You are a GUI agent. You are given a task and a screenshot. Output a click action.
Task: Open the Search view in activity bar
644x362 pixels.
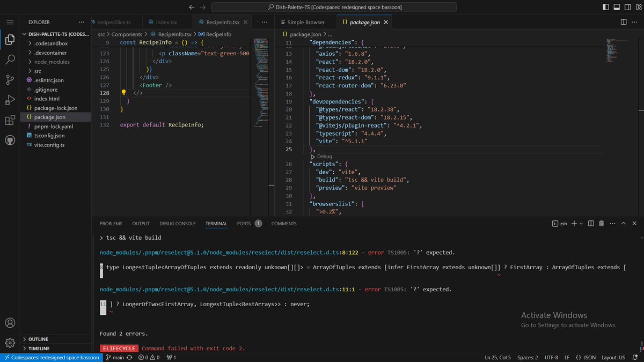(x=10, y=60)
